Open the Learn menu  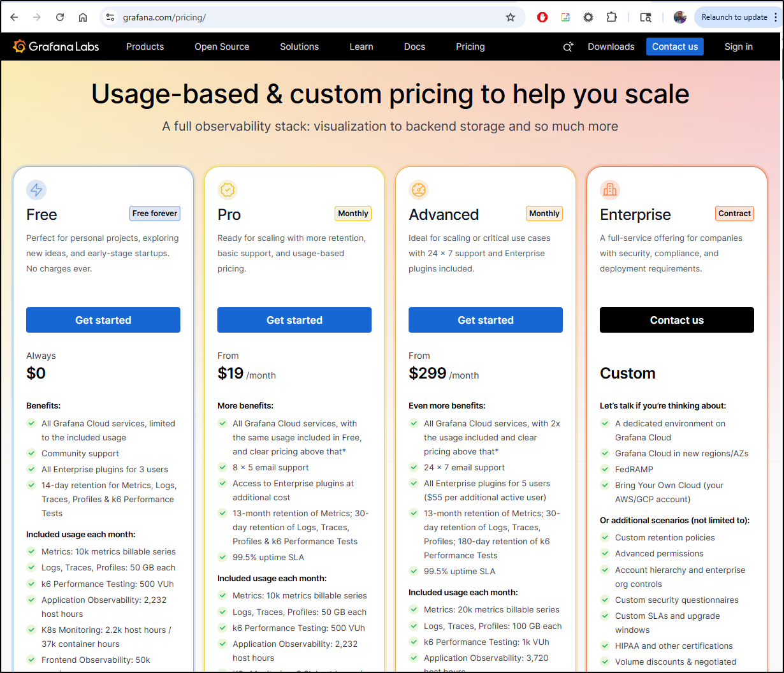coord(361,47)
